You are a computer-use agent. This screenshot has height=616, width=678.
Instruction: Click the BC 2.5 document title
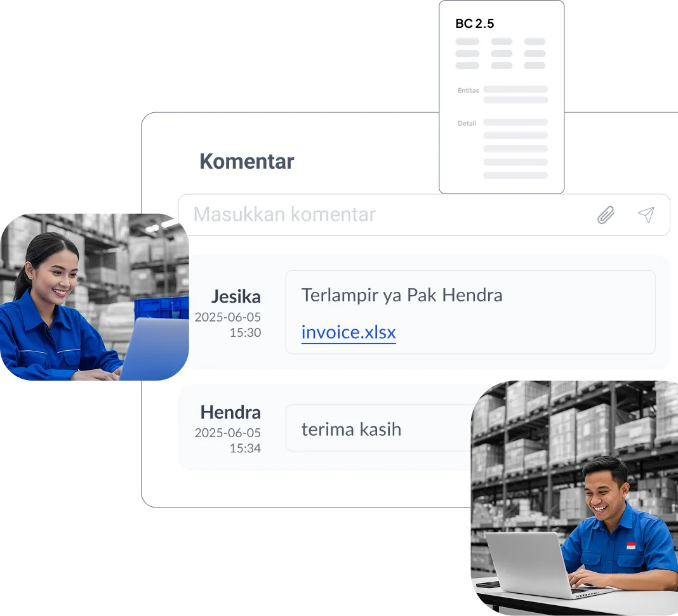point(474,23)
